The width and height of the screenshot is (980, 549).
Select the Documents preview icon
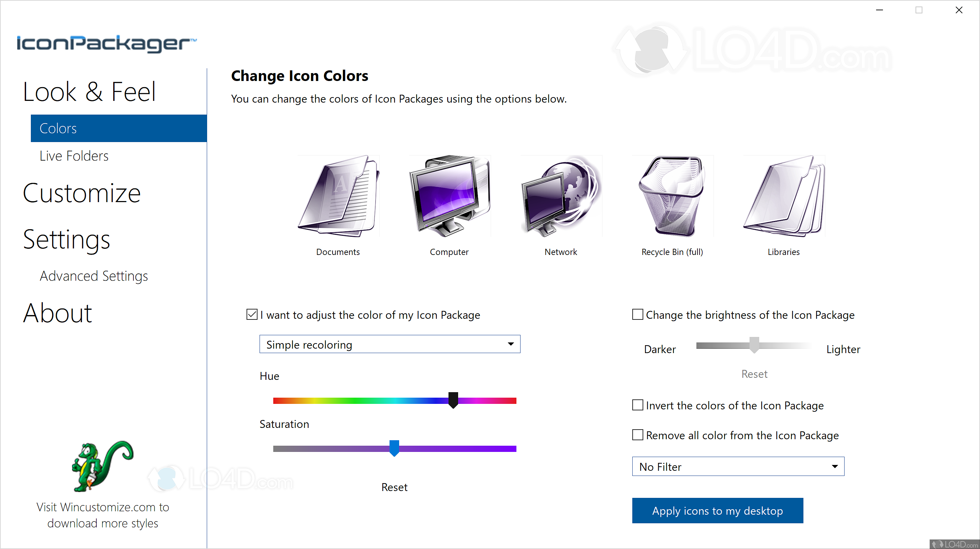[x=338, y=196]
